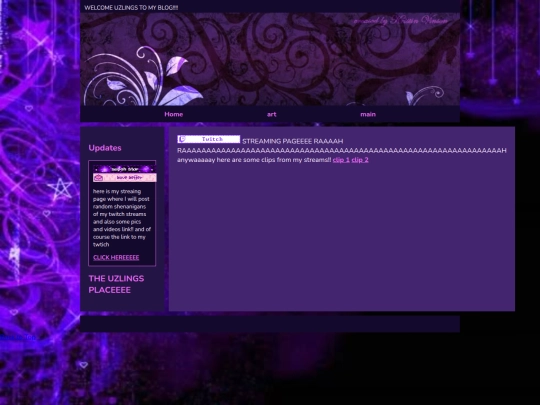Click THE UZLINGS PLACEEEE heading
Viewport: 540px width, 405px height.
pyautogui.click(x=116, y=284)
